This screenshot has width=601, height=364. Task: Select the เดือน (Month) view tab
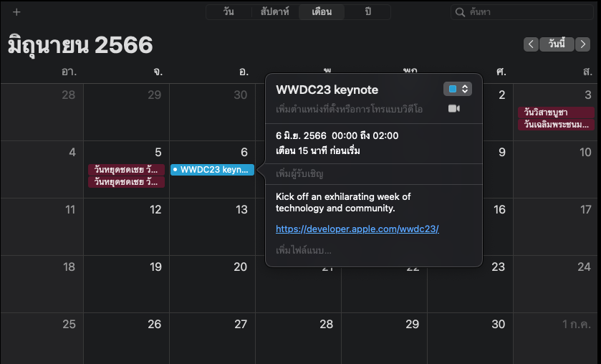pyautogui.click(x=321, y=12)
